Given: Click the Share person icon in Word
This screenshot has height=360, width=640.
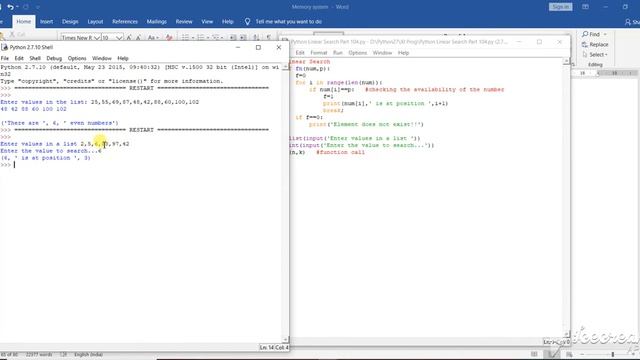Looking at the screenshot, I should 628,22.
